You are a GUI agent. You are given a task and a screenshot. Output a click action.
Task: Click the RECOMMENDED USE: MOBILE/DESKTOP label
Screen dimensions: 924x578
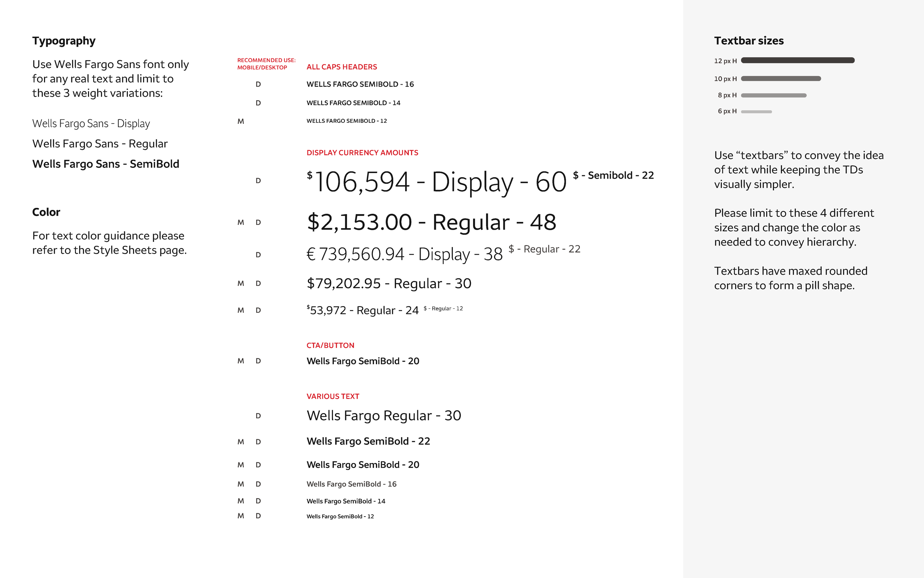coord(266,64)
